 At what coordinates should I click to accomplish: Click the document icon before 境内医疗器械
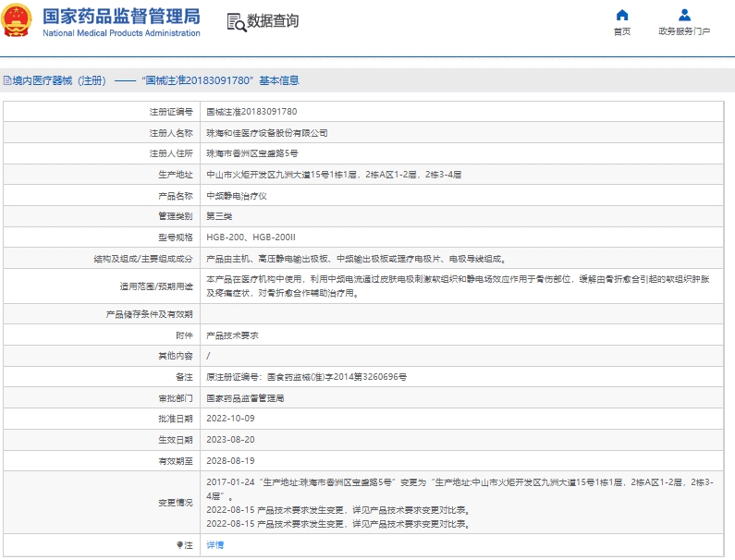click(7, 80)
